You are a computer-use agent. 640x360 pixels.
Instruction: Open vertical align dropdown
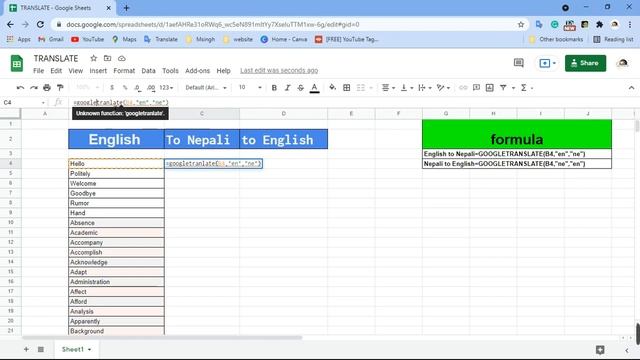[407, 88]
